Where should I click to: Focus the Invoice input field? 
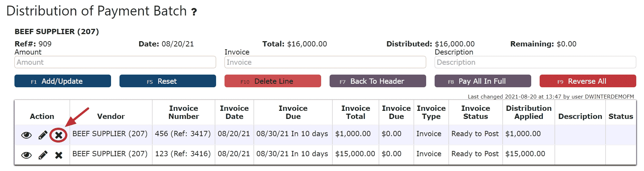325,62
